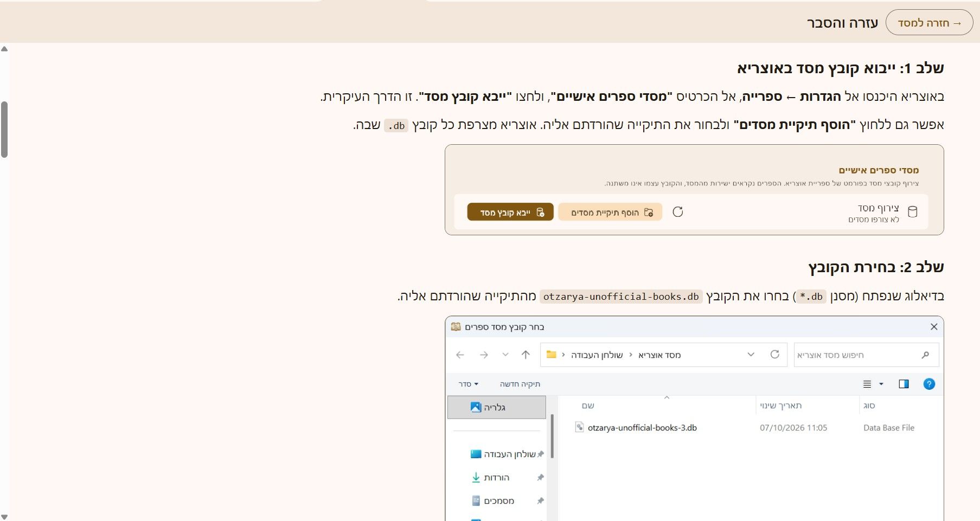Close the בחר קובץ מסד ספרים dialog
The height and width of the screenshot is (521, 980).
pyautogui.click(x=934, y=327)
